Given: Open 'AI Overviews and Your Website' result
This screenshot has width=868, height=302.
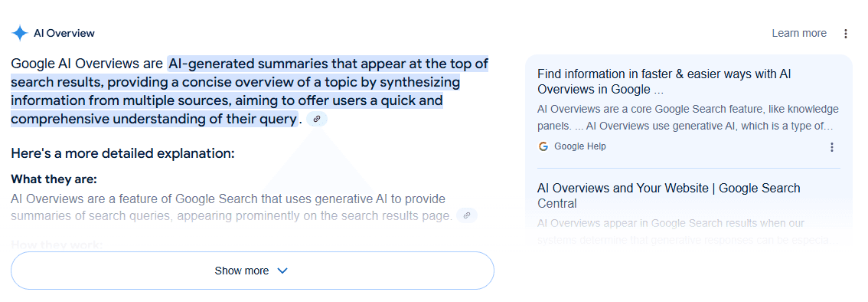Looking at the screenshot, I should (x=669, y=195).
